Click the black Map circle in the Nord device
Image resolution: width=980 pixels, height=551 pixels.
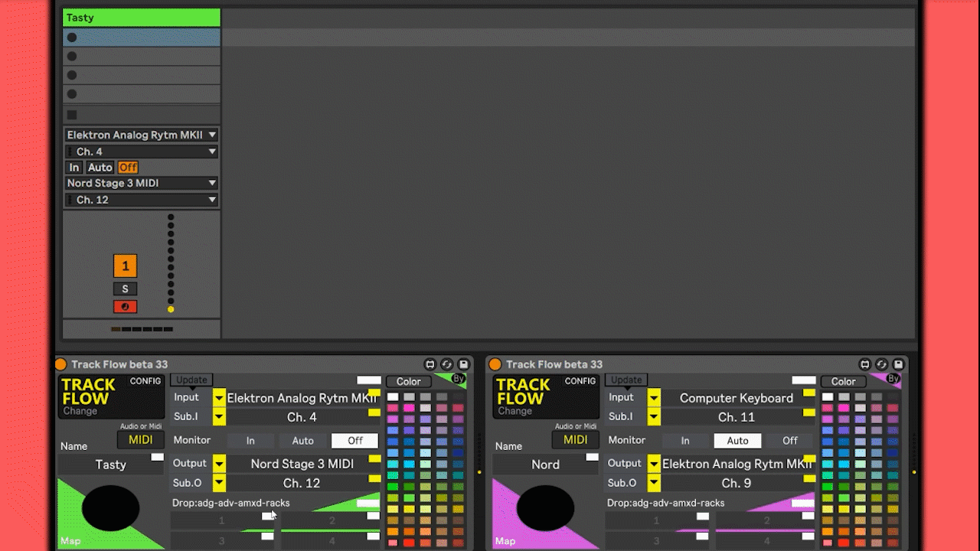click(x=545, y=508)
